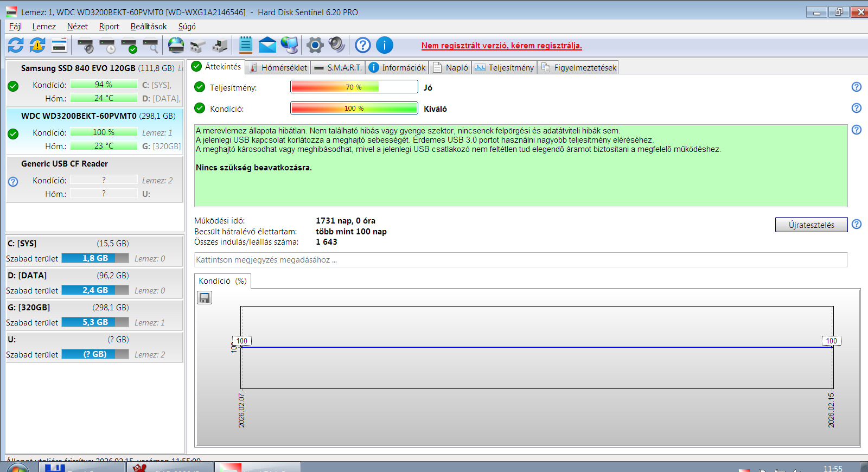Switch to the Hőmérséklet tab
Screen dimensions: 868x472
coord(278,67)
